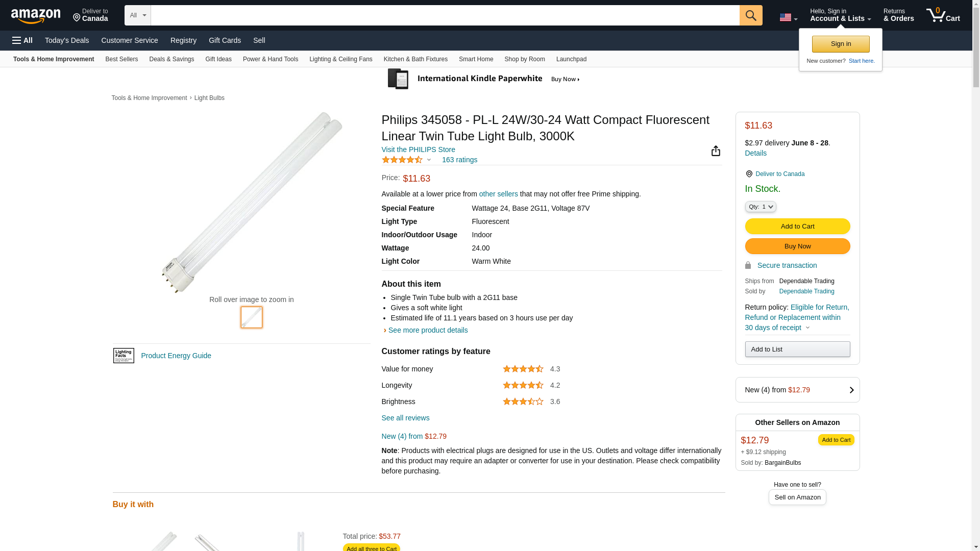Expand the return policy details chevron
This screenshot has width=980, height=551.
[x=807, y=328]
